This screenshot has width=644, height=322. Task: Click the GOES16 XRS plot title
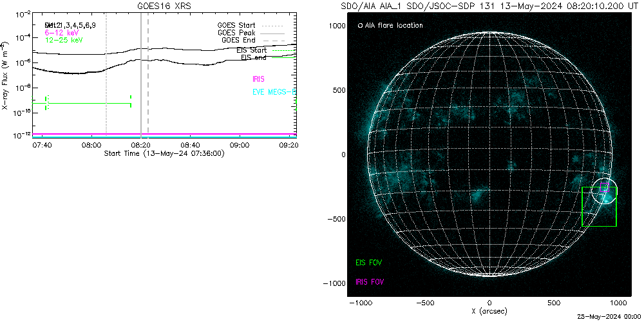pos(165,6)
